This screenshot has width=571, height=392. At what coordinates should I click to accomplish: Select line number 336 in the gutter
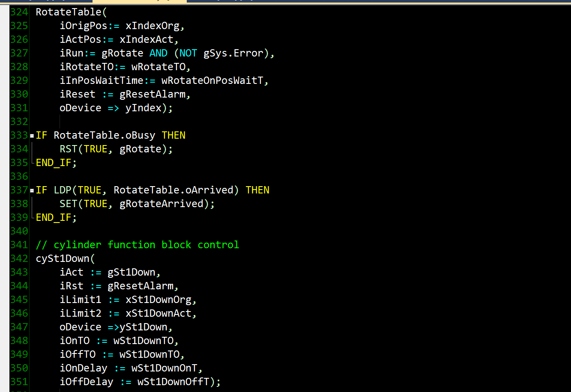(x=19, y=176)
